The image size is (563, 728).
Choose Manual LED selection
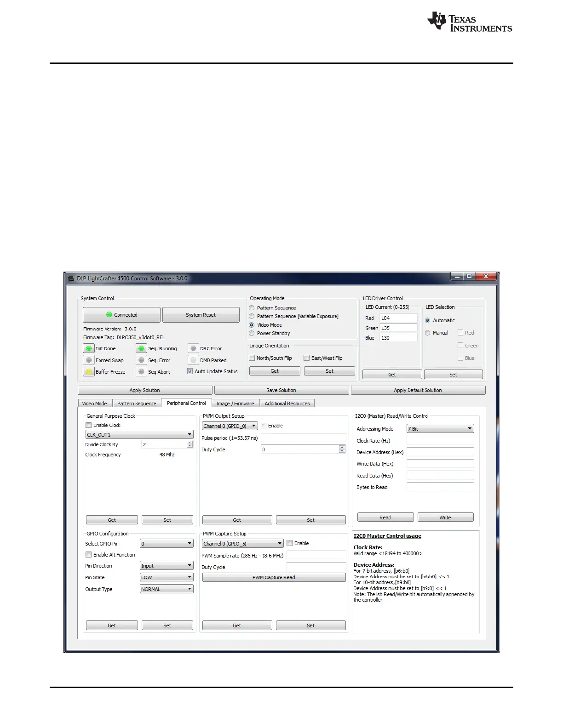tap(428, 333)
